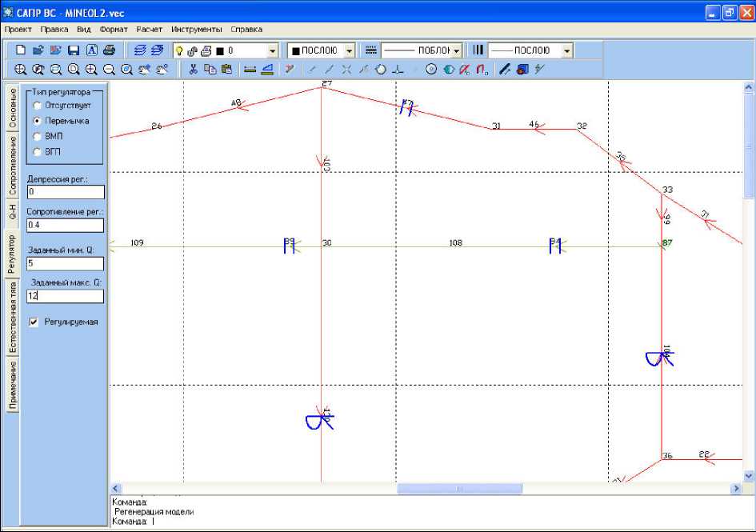
Task: Click the Cut scissors icon
Action: point(193,70)
